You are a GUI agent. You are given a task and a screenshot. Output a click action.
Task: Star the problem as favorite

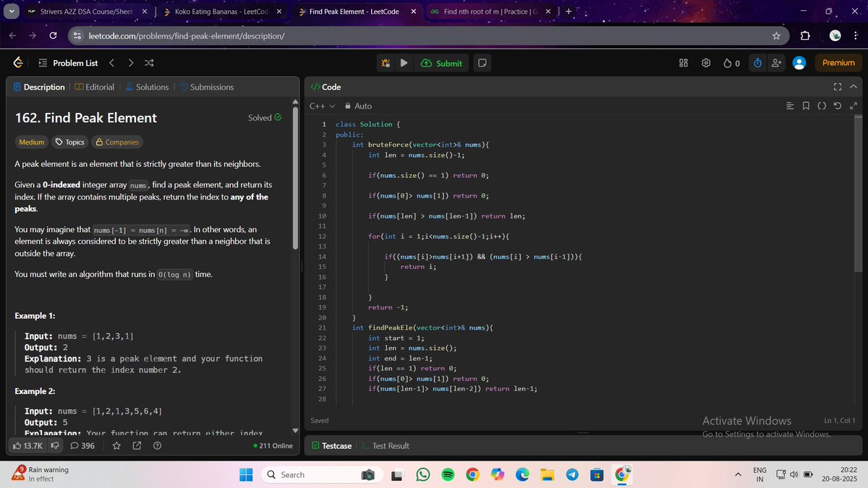(x=116, y=446)
